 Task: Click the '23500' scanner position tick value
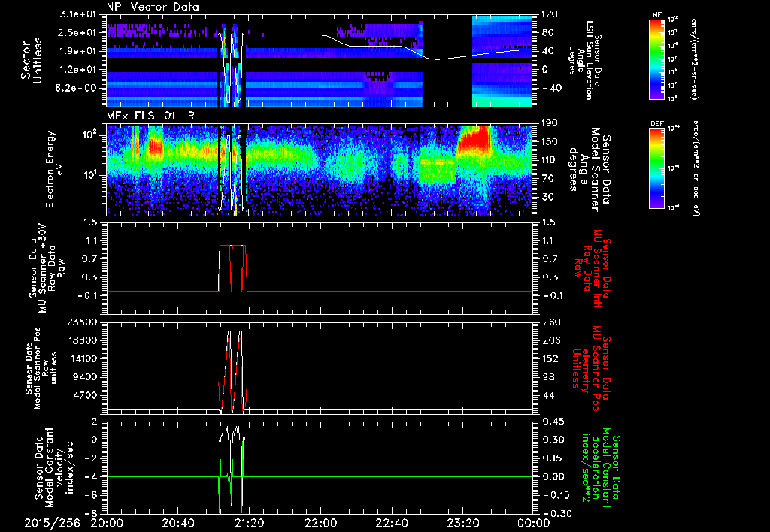click(83, 322)
